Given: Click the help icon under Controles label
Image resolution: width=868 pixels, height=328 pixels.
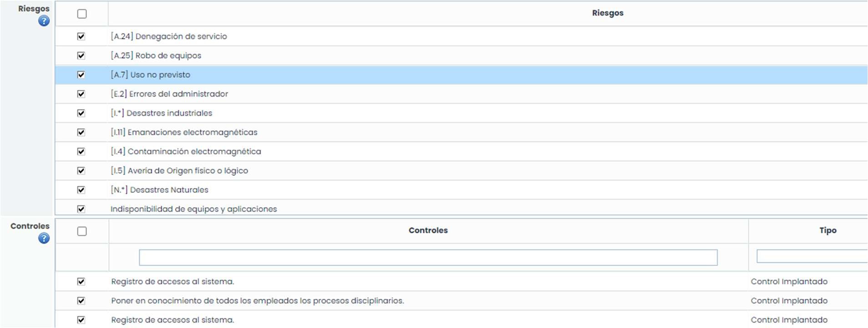Looking at the screenshot, I should (x=44, y=238).
